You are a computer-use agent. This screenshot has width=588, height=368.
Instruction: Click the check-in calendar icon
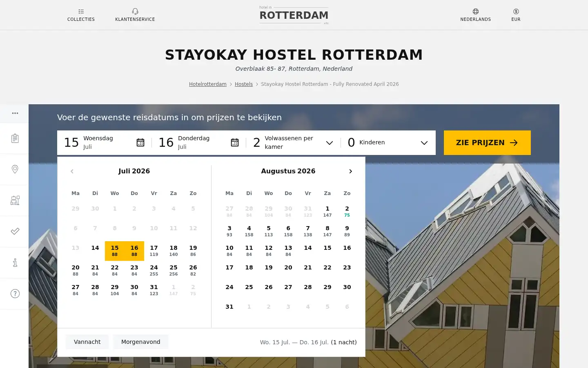[x=140, y=142]
